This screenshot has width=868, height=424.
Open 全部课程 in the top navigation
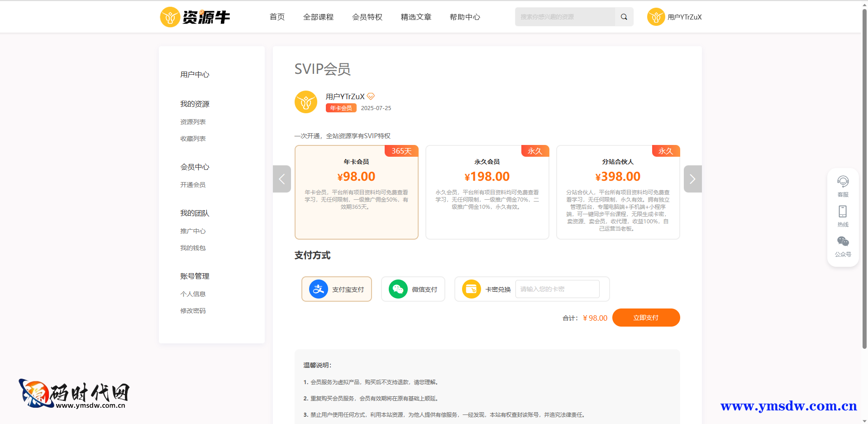click(318, 17)
